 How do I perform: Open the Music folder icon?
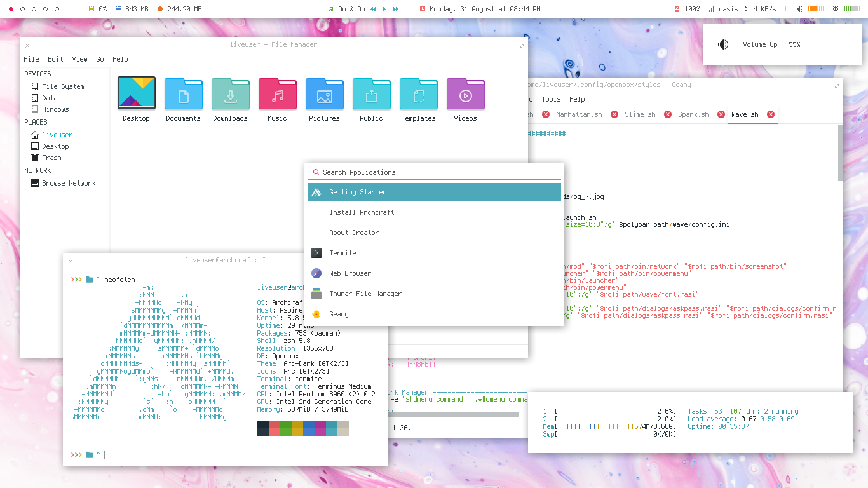pos(277,94)
